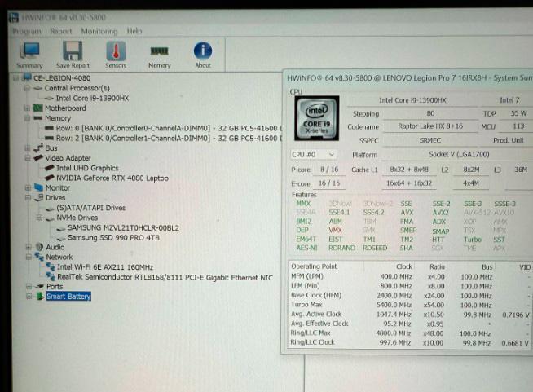The width and height of the screenshot is (533, 392).
Task: Click the Ring/LLC Max row
Action: pos(410,333)
